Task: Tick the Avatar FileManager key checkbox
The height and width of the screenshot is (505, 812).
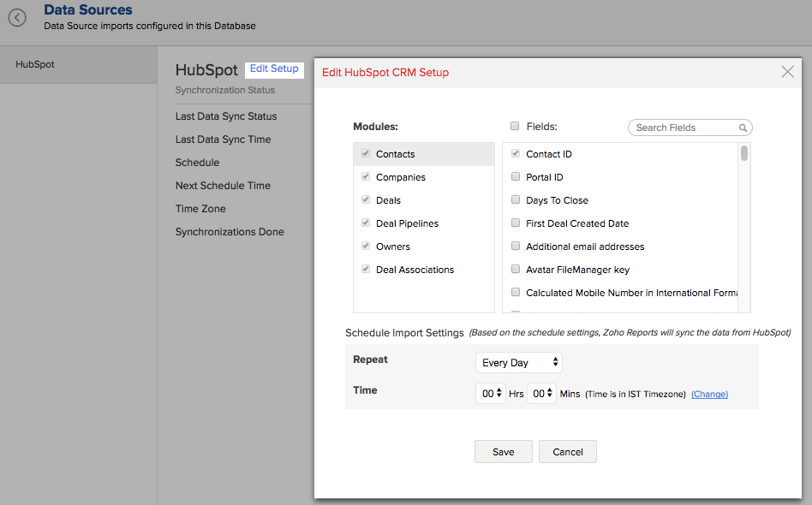Action: (516, 269)
